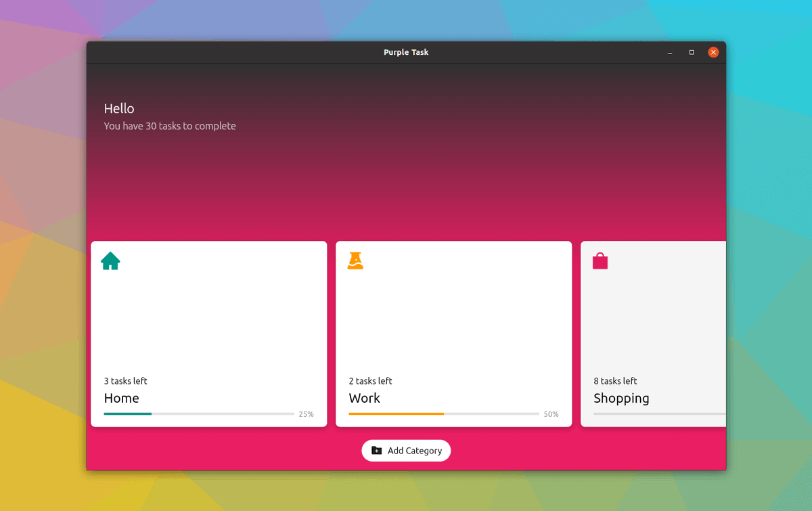Viewport: 812px width, 511px height.
Task: Click the folder-plus icon in Add Category
Action: pos(377,451)
